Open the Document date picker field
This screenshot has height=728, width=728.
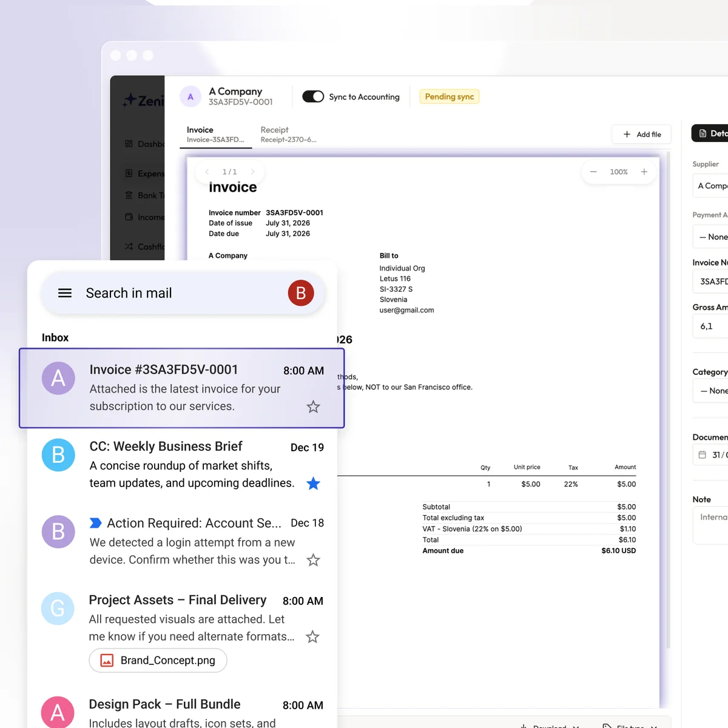coord(710,454)
